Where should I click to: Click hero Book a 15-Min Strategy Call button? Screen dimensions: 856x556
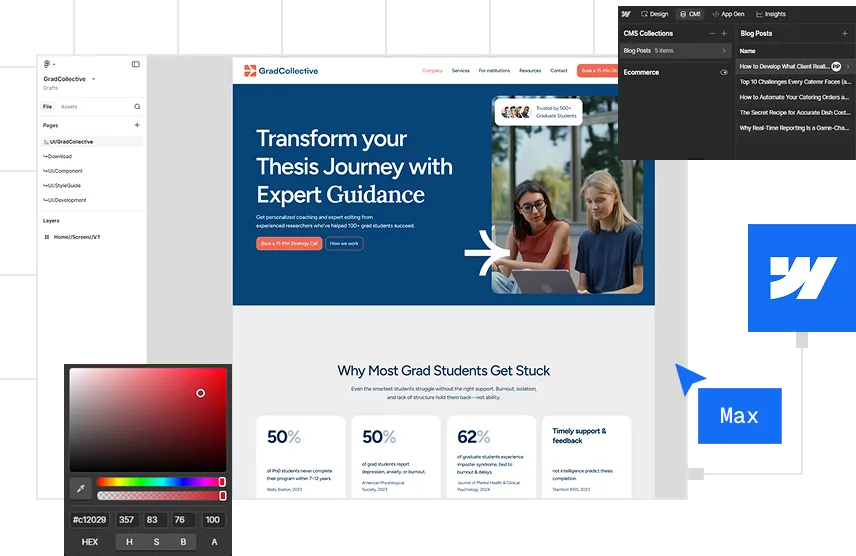[289, 244]
